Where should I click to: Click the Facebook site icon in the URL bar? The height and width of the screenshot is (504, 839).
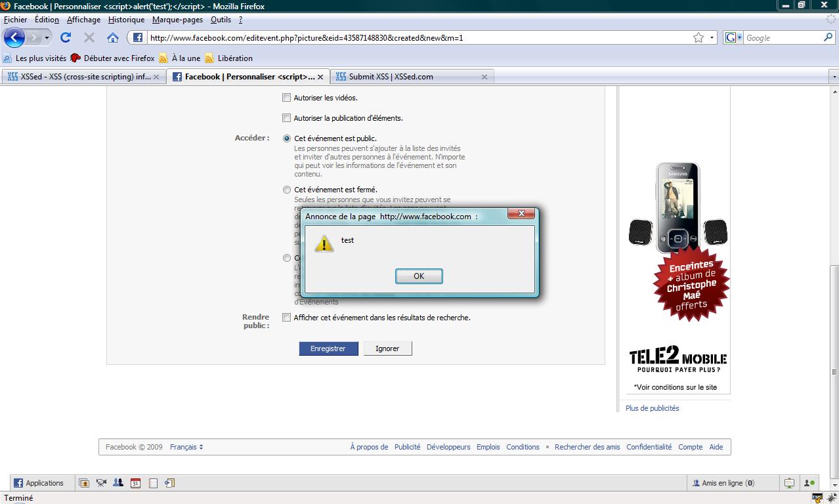[138, 37]
